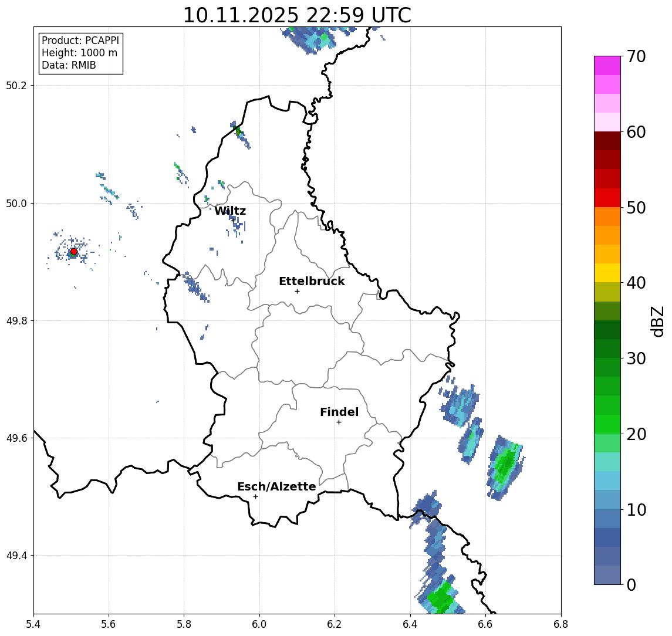Click the colorbar tick label '60'

(636, 132)
